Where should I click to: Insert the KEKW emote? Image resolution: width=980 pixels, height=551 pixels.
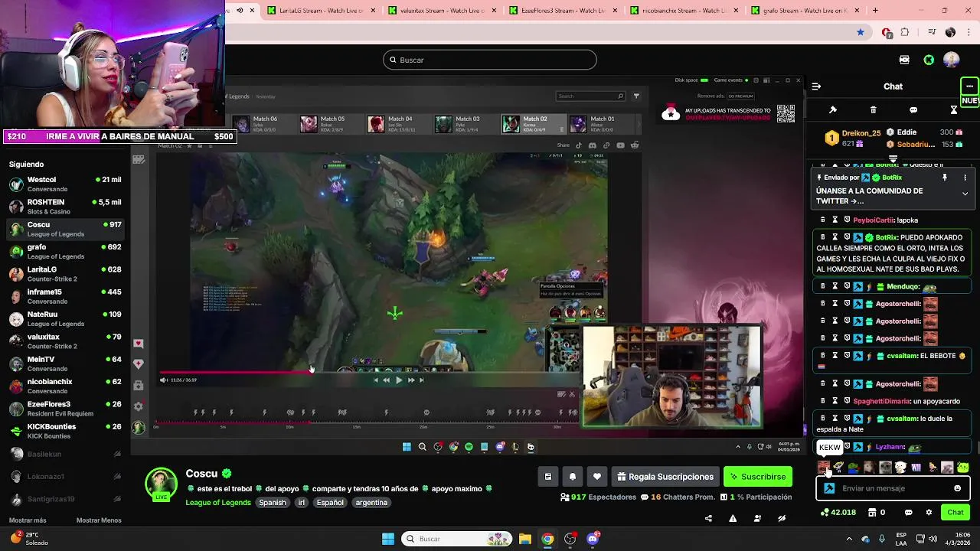(824, 467)
